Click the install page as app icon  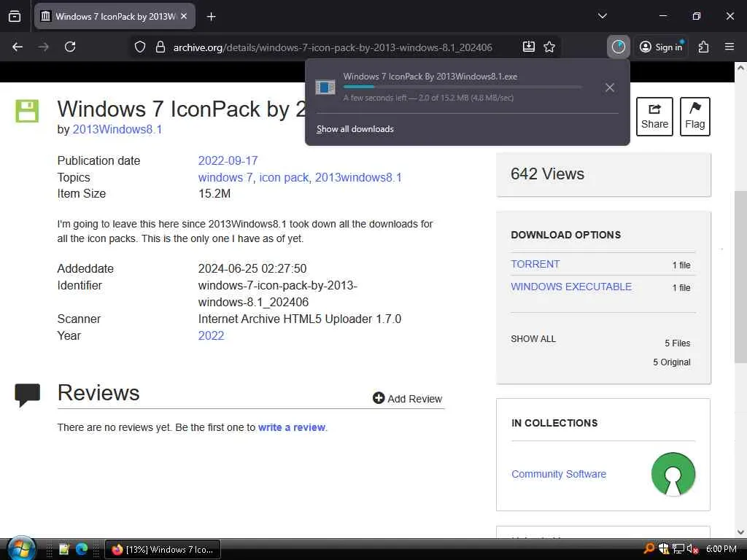[529, 47]
